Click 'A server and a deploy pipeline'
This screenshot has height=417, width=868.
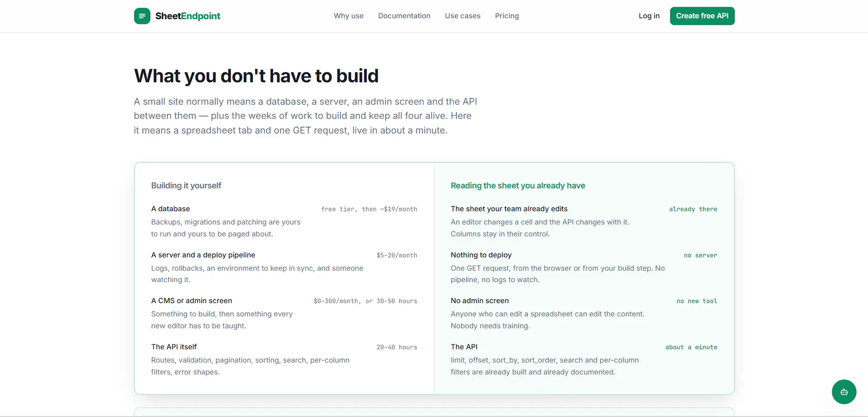click(203, 255)
